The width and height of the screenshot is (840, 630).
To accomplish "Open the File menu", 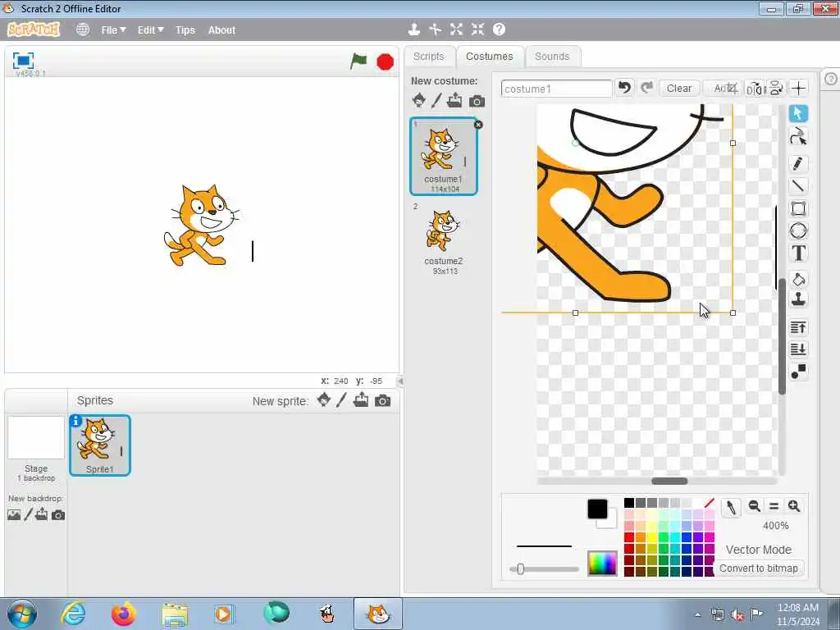I will (113, 30).
